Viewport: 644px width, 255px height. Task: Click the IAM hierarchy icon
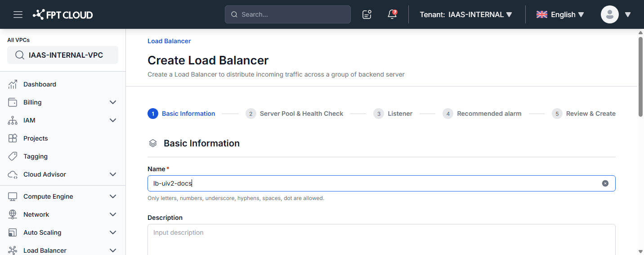pos(13,120)
